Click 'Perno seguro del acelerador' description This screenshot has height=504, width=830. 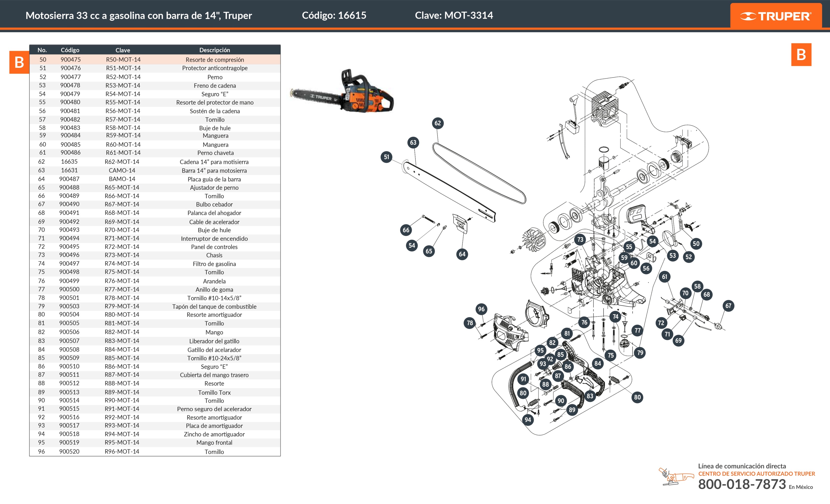[x=214, y=409]
